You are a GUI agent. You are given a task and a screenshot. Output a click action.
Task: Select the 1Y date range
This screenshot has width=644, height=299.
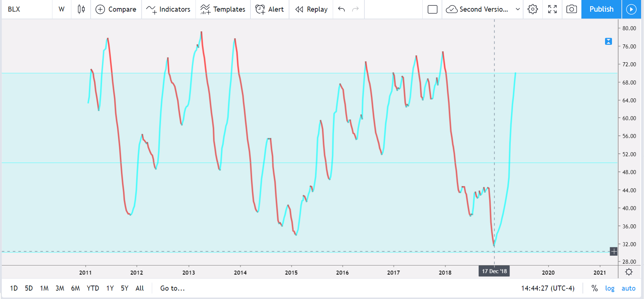110,288
